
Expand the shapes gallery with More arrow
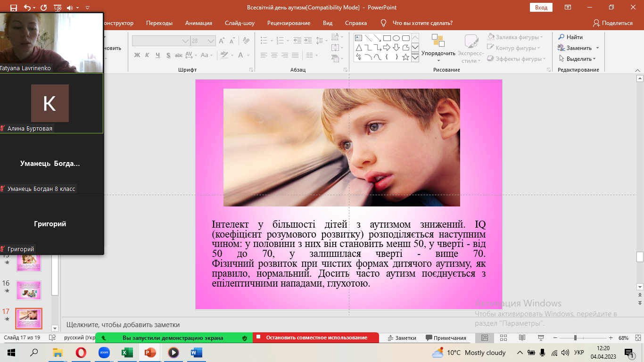tap(415, 58)
